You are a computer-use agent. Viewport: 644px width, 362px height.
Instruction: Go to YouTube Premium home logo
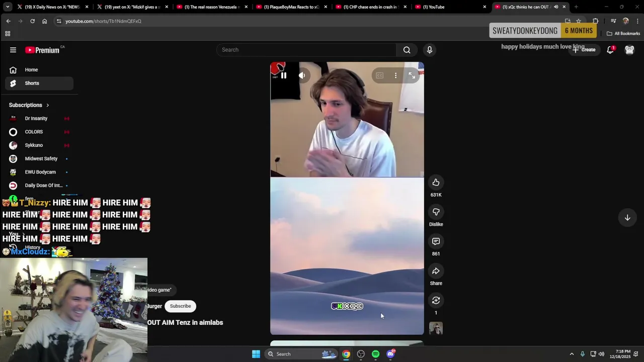(43, 50)
